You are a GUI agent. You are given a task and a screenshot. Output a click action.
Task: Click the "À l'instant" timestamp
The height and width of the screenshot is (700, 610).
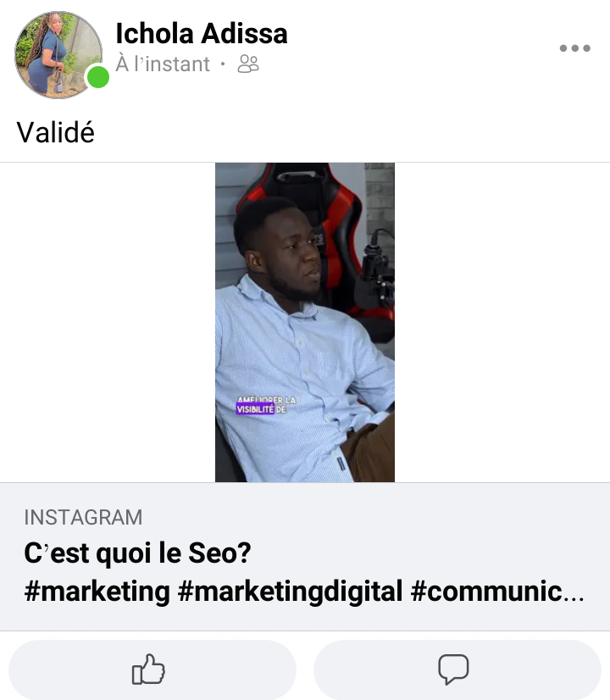(163, 64)
